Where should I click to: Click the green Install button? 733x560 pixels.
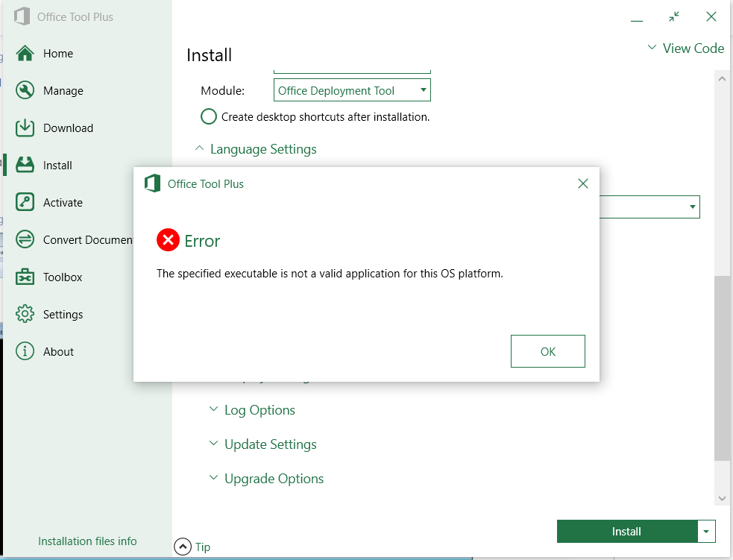point(627,532)
